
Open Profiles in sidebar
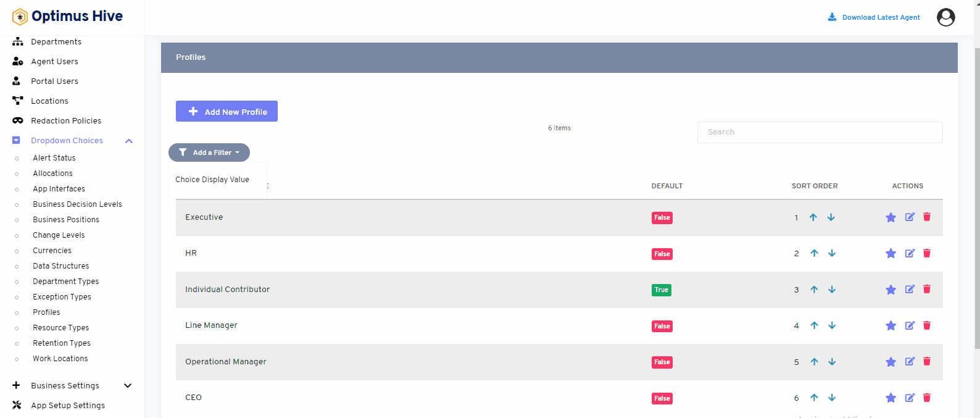coord(46,312)
